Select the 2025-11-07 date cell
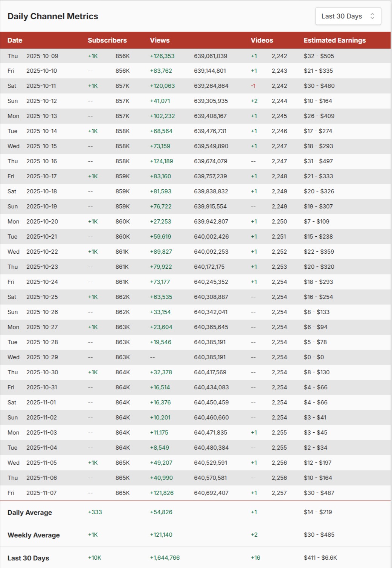 coord(41,493)
